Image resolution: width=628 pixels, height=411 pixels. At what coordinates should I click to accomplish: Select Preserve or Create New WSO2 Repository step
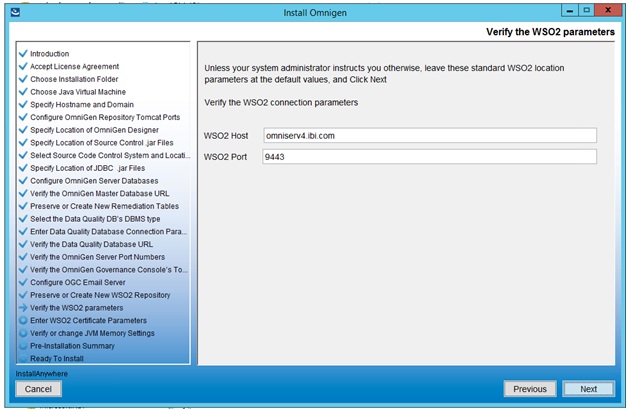100,295
